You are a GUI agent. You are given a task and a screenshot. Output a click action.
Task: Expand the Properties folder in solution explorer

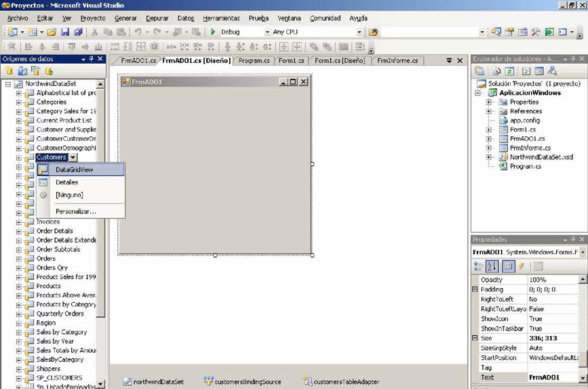coord(488,102)
